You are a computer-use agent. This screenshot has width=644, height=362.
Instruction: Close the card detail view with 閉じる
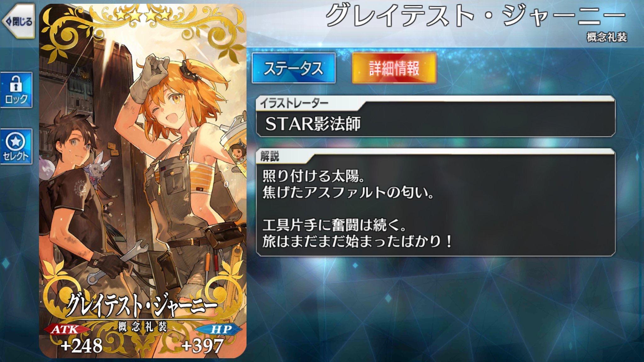18,21
